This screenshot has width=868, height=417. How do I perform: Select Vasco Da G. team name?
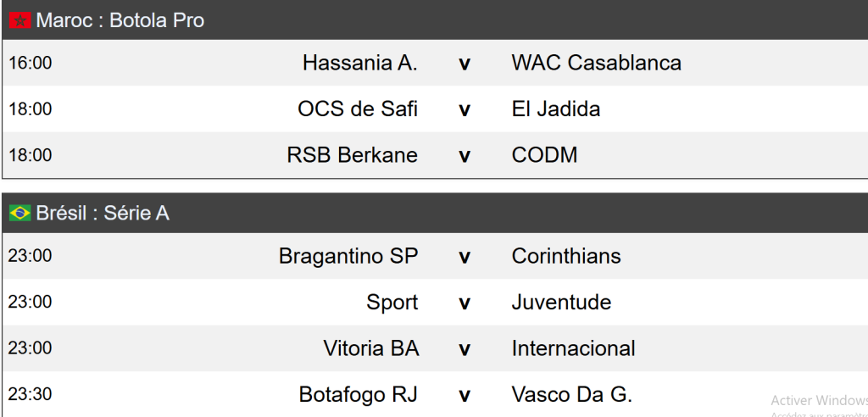[572, 395]
